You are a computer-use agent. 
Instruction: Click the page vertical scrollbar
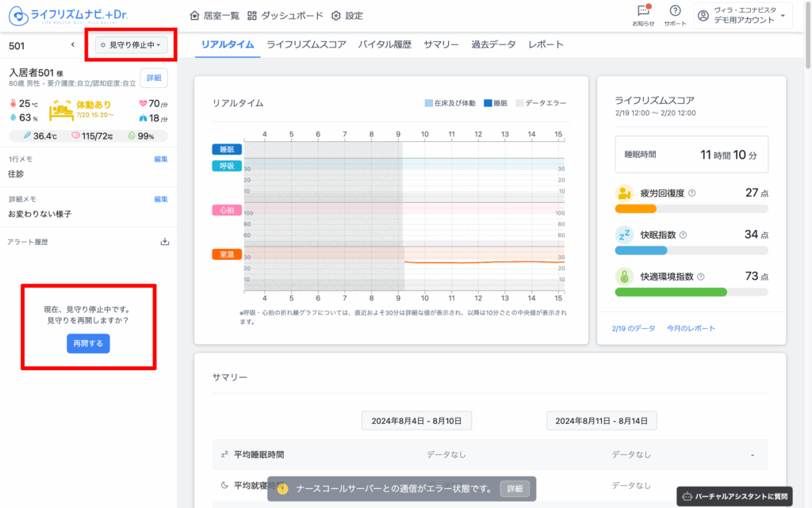808,36
